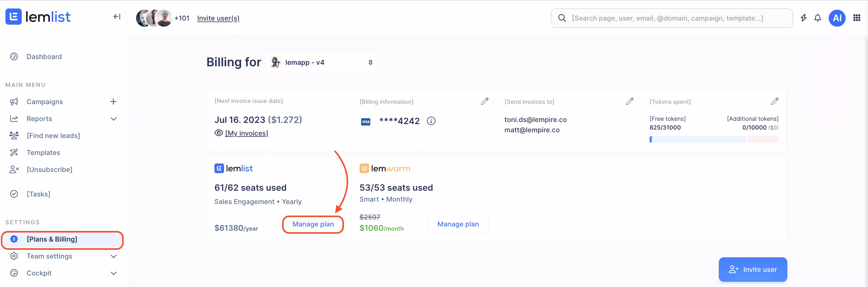This screenshot has height=287, width=868.
Task: Open the lightning bolt quick actions icon
Action: tap(803, 18)
